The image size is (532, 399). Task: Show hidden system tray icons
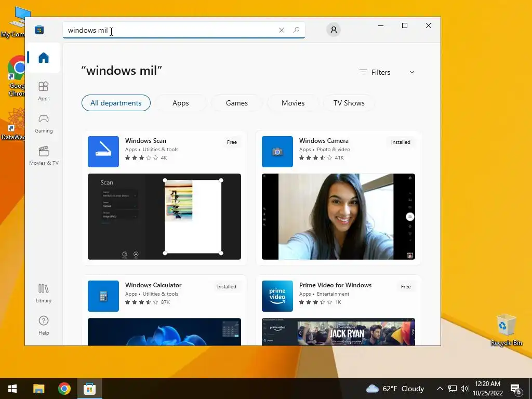click(440, 389)
